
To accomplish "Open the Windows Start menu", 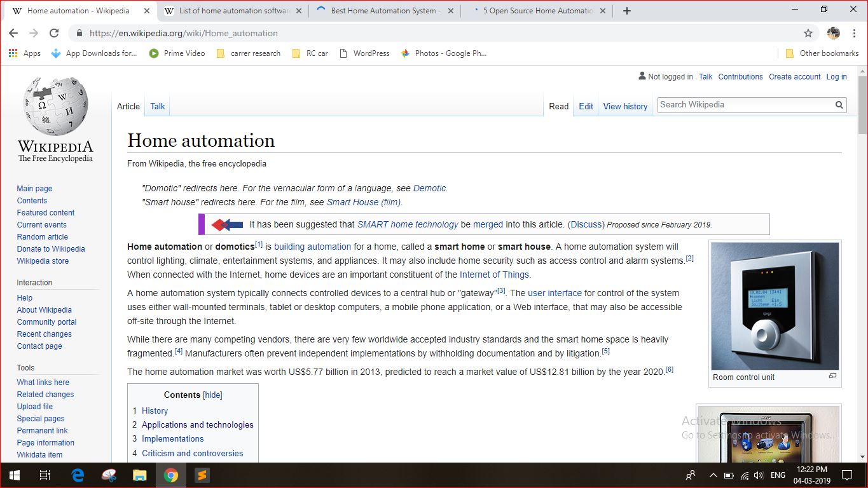I will [x=14, y=475].
